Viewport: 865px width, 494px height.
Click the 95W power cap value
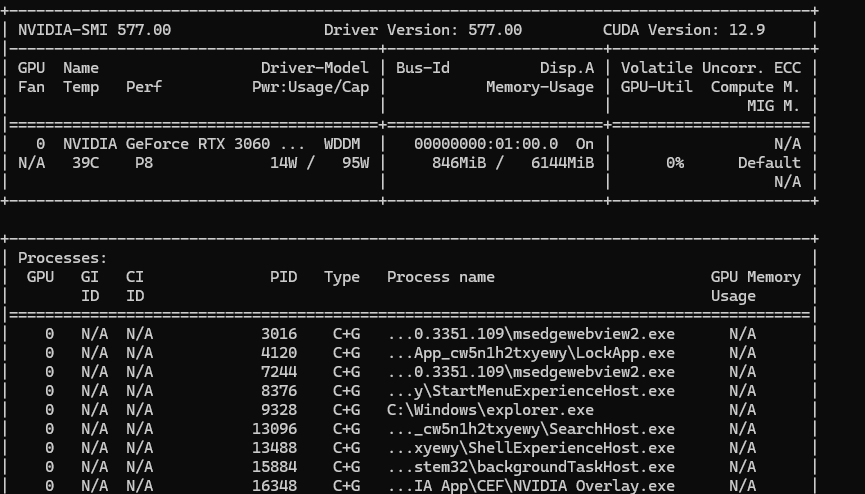(355, 163)
